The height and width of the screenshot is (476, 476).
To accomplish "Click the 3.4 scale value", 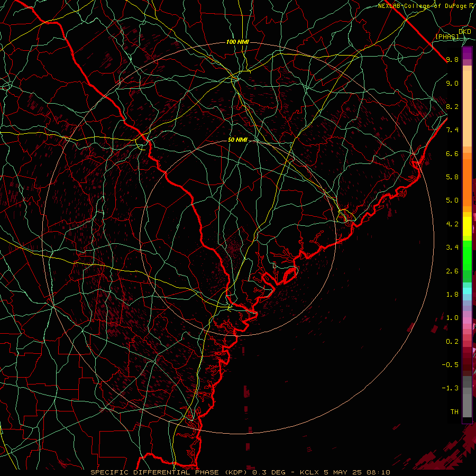I will point(452,248).
